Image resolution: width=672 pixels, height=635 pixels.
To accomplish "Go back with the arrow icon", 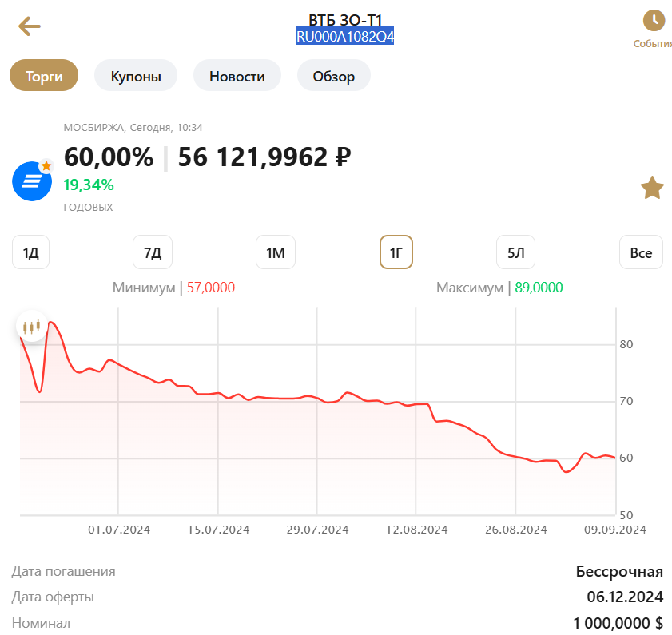I will tap(29, 26).
